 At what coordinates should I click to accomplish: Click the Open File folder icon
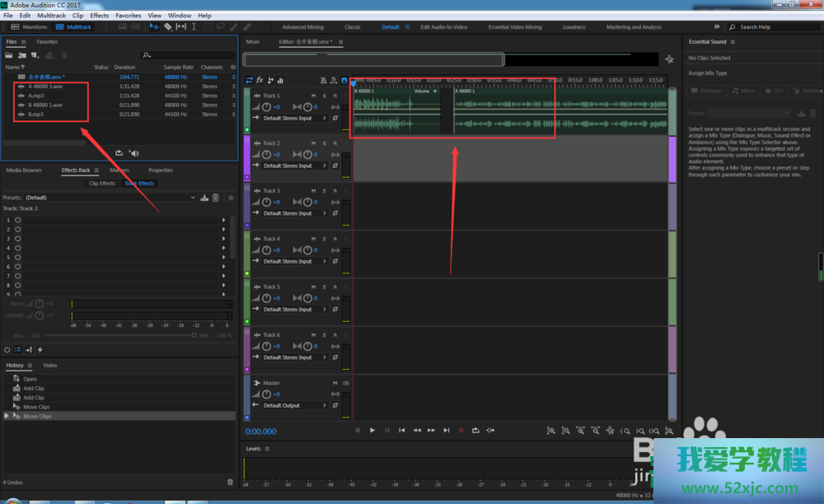tap(11, 55)
